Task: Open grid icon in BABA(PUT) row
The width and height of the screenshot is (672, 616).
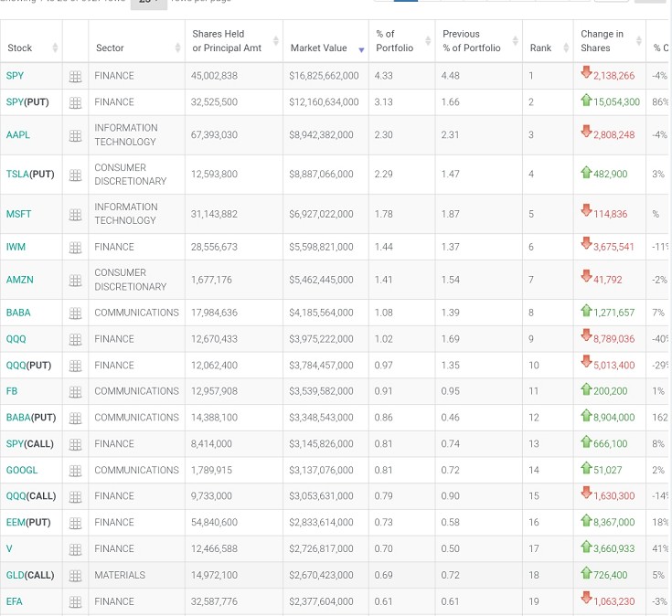Action: pos(75,418)
